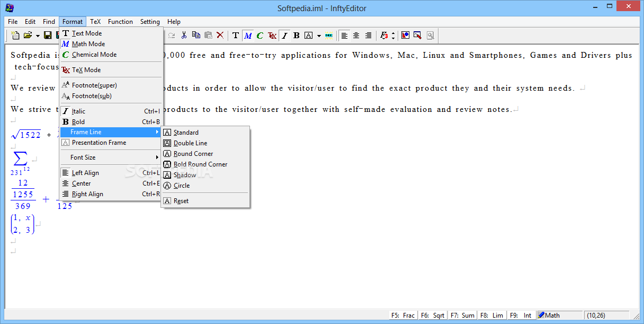Click the picture insert toolbar icon
The width and height of the screenshot is (644, 324).
(x=405, y=36)
